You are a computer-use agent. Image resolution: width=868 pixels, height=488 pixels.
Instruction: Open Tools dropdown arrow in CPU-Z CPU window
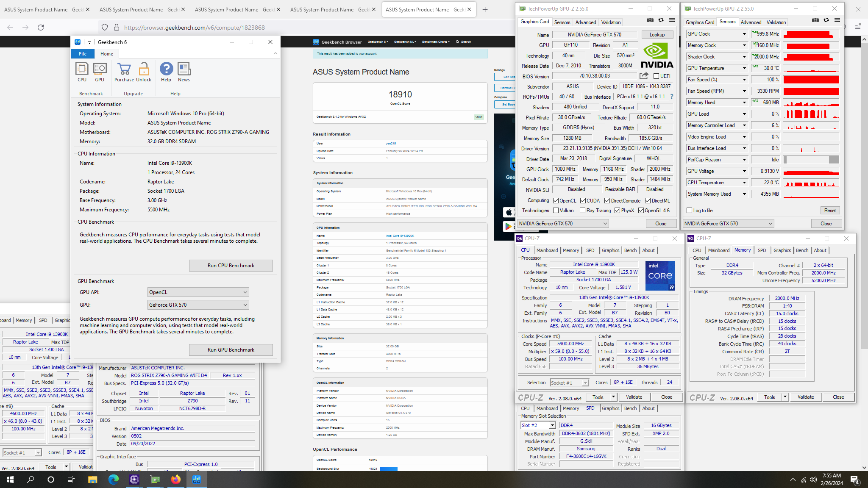(x=613, y=397)
